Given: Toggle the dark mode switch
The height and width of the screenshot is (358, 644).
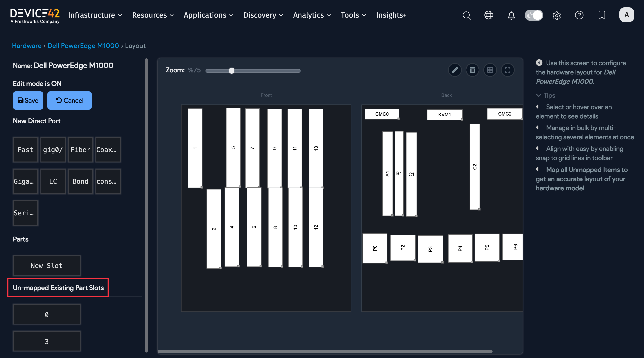Looking at the screenshot, I should point(534,15).
